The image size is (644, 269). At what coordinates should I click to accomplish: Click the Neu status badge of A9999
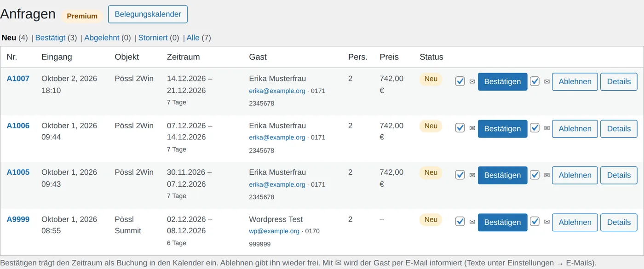pyautogui.click(x=431, y=220)
